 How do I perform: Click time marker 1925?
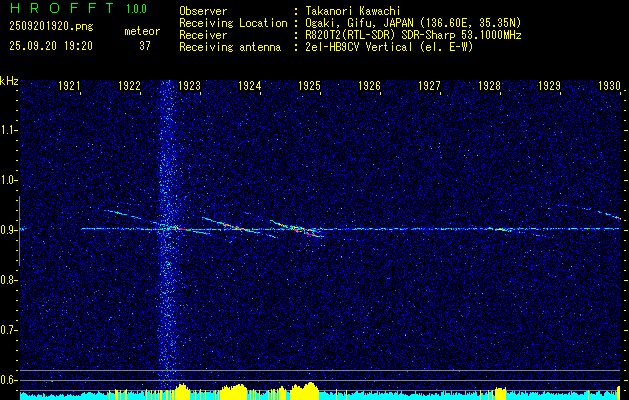coord(310,85)
